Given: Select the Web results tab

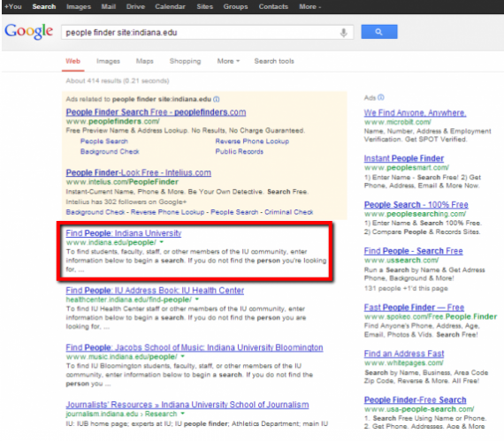Looking at the screenshot, I should [73, 61].
